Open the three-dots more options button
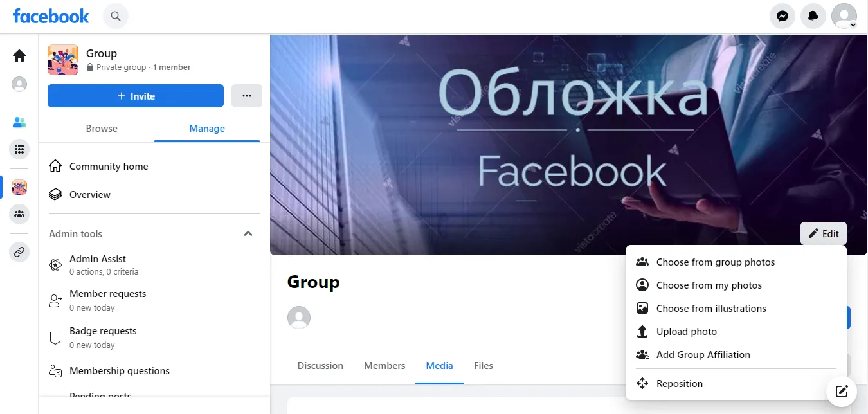 coord(247,96)
